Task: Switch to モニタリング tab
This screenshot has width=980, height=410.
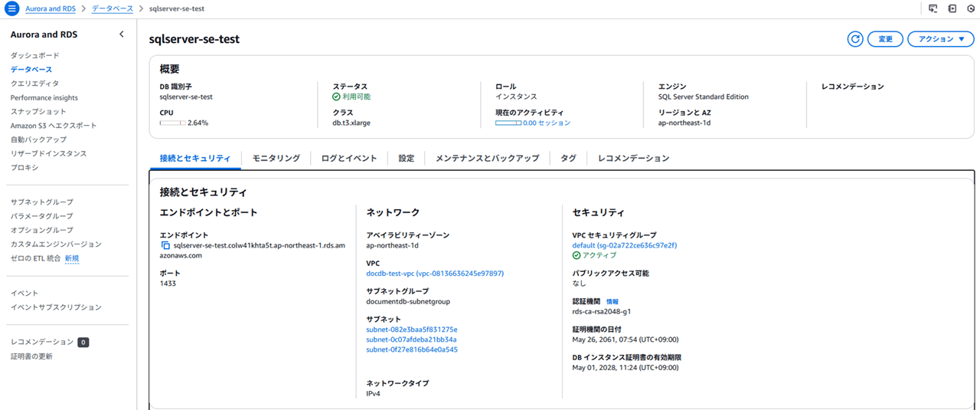Action: tap(276, 158)
